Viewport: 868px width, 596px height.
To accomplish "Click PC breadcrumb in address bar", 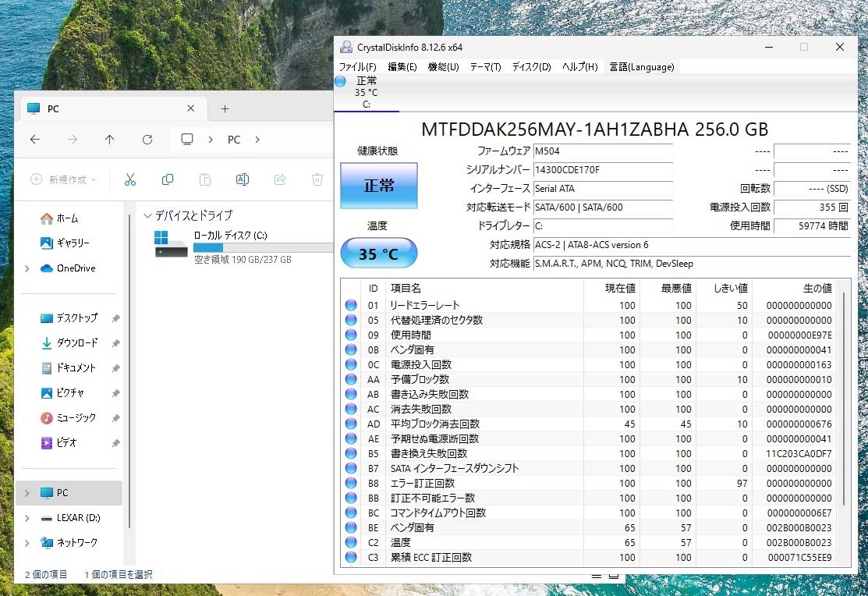I will (x=234, y=140).
